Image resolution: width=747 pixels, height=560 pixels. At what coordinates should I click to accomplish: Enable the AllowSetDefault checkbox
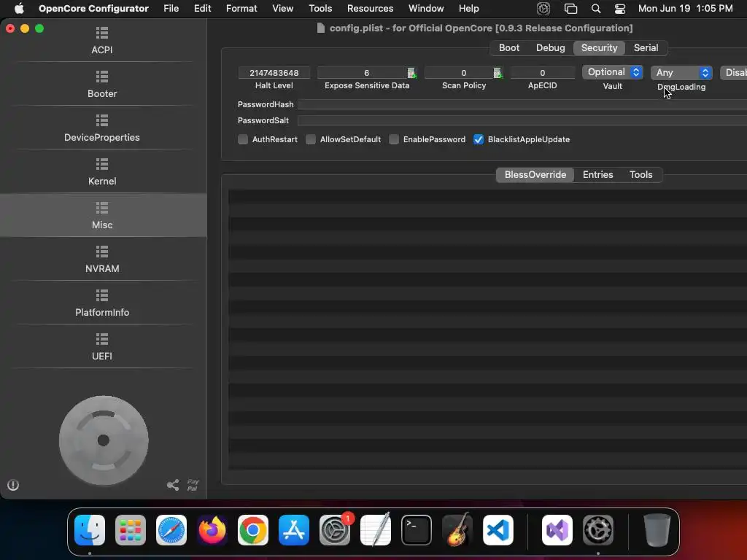click(311, 139)
